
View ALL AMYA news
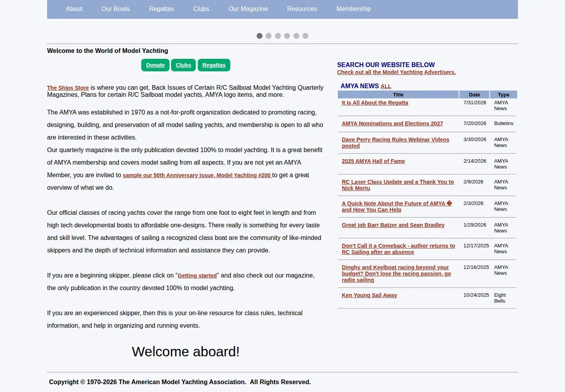click(386, 86)
